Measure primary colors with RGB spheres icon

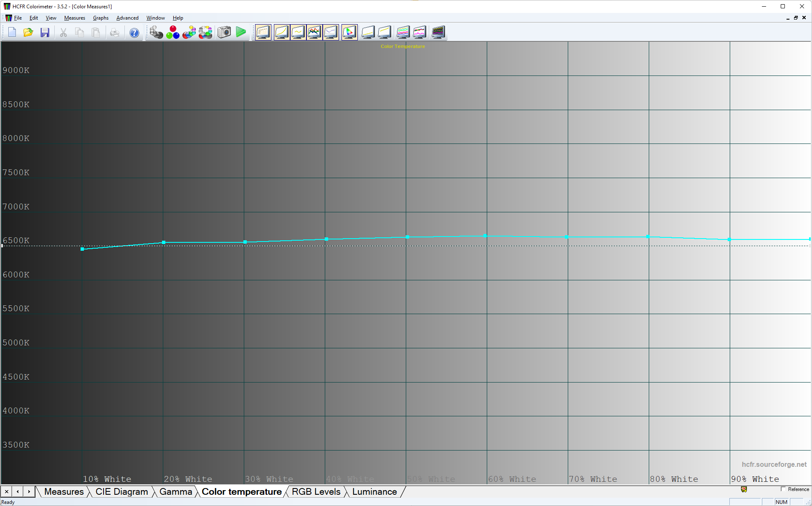click(172, 32)
